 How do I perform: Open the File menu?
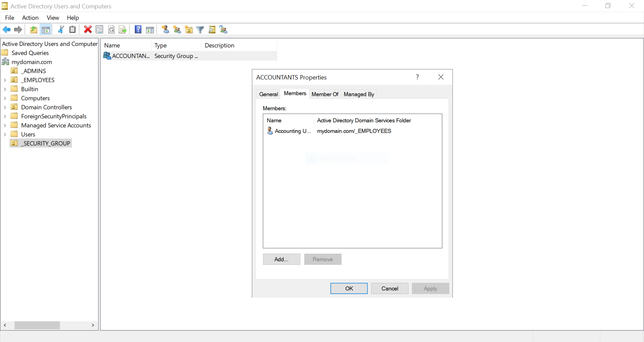point(10,18)
